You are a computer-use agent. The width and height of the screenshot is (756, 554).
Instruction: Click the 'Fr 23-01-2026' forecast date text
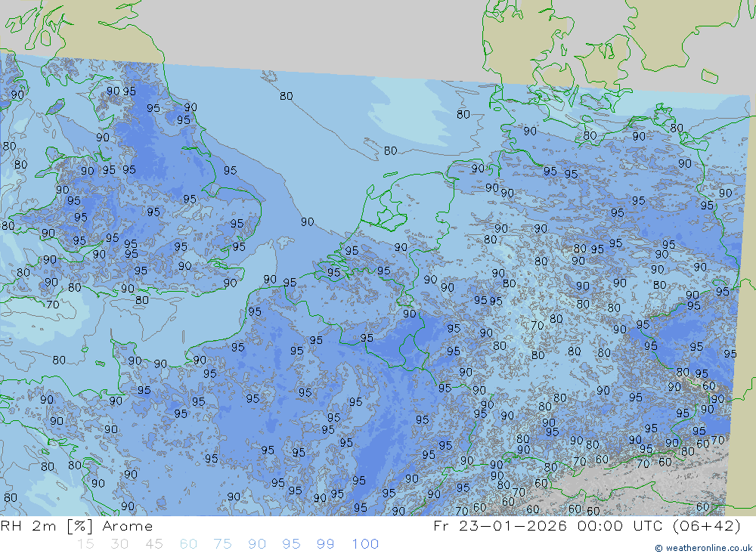[500, 526]
